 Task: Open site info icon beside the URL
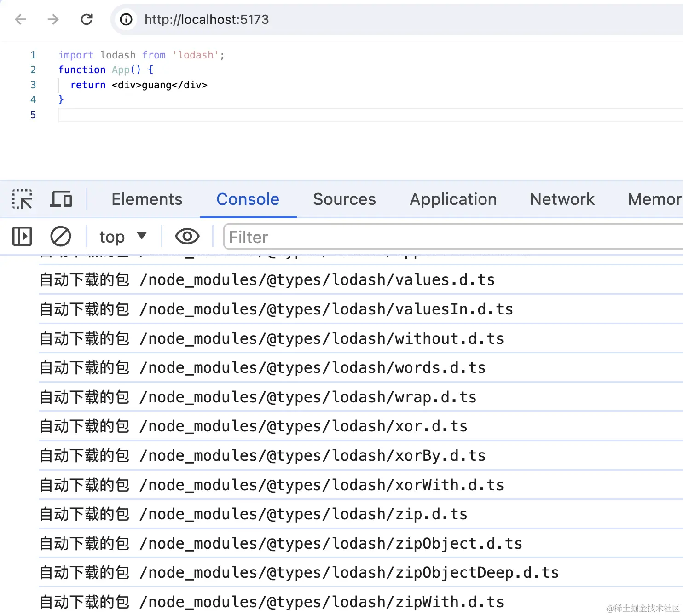tap(126, 19)
